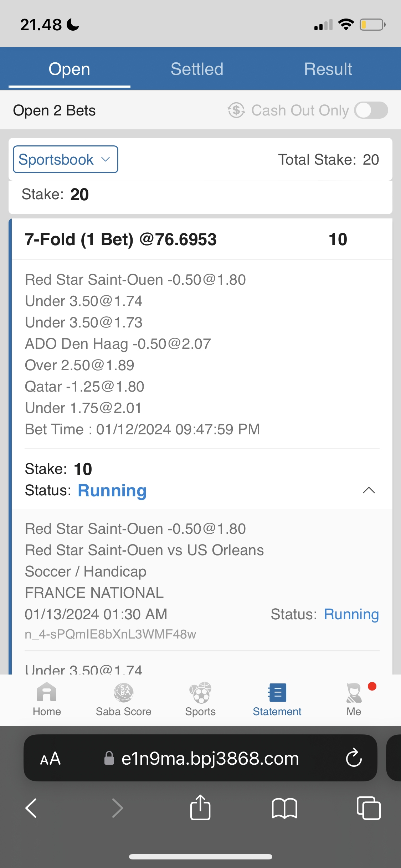Tap the Safari share icon

200,807
